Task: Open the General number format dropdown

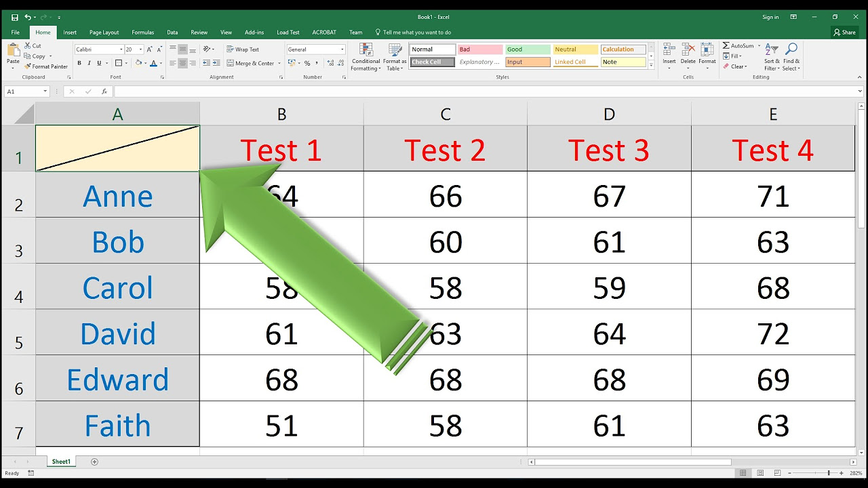Action: point(342,49)
